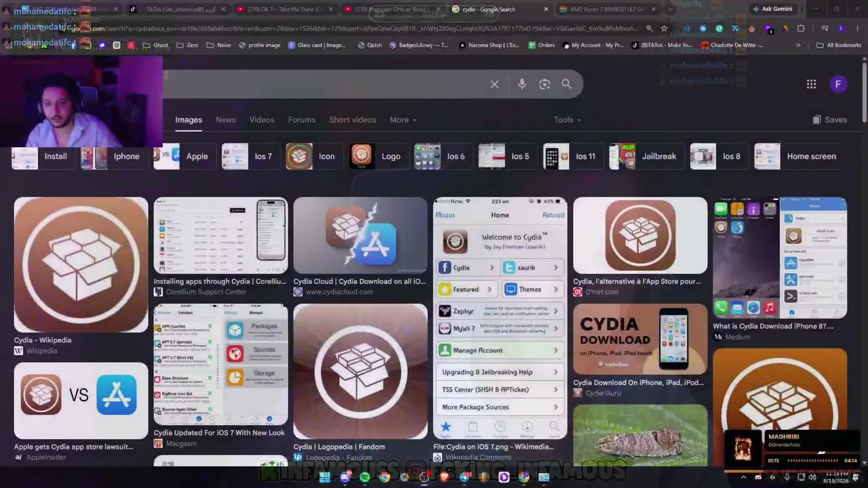Switch to the Videos results tab
The width and height of the screenshot is (868, 488).
point(262,120)
